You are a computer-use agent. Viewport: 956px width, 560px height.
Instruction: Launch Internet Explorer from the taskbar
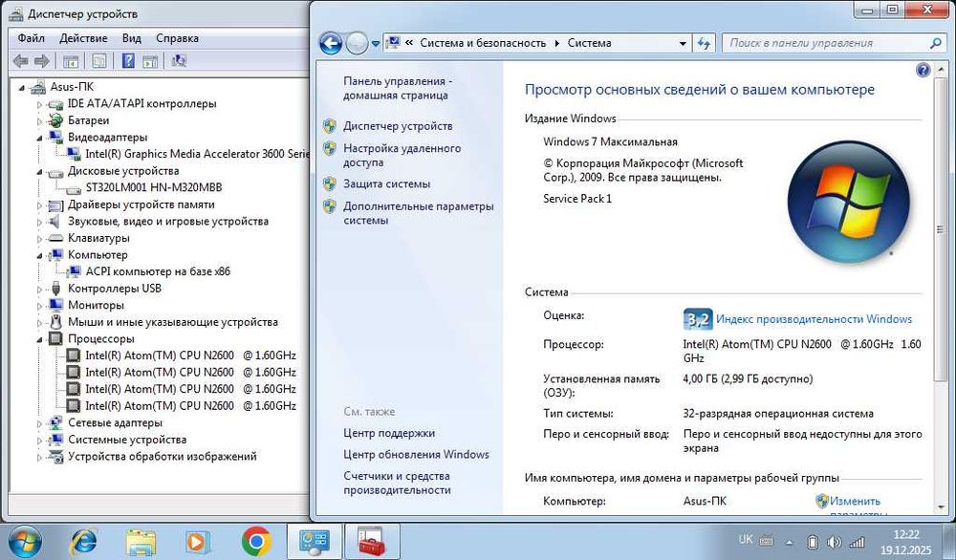click(83, 542)
